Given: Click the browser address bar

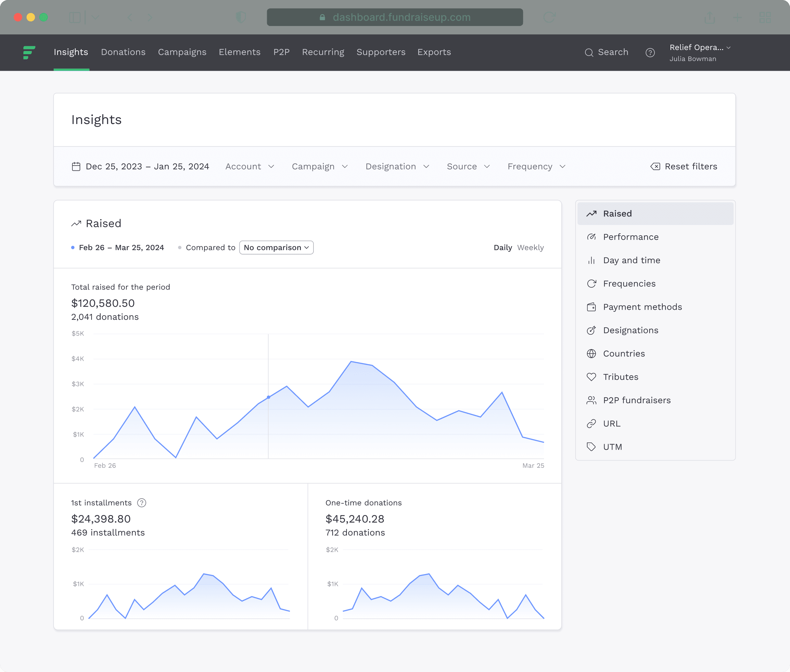Looking at the screenshot, I should coord(395,17).
